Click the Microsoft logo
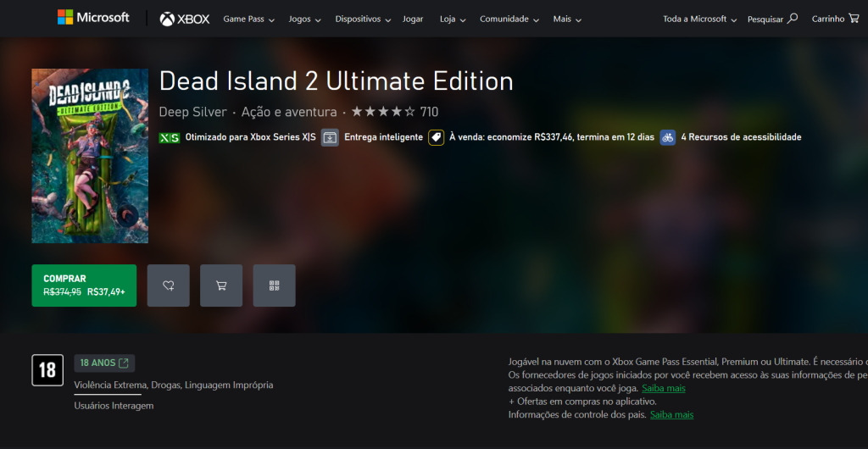 tap(93, 18)
